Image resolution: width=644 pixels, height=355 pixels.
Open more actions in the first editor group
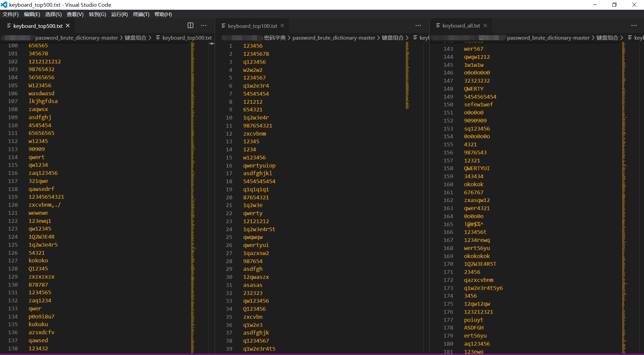coord(204,26)
